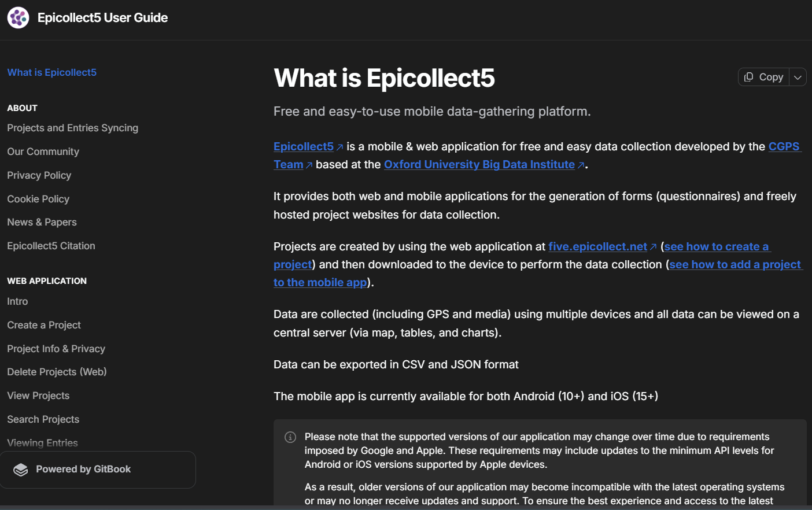Screen dimensions: 812x510
Task: Click the external link arrow after Epicollect5
Action: [340, 146]
